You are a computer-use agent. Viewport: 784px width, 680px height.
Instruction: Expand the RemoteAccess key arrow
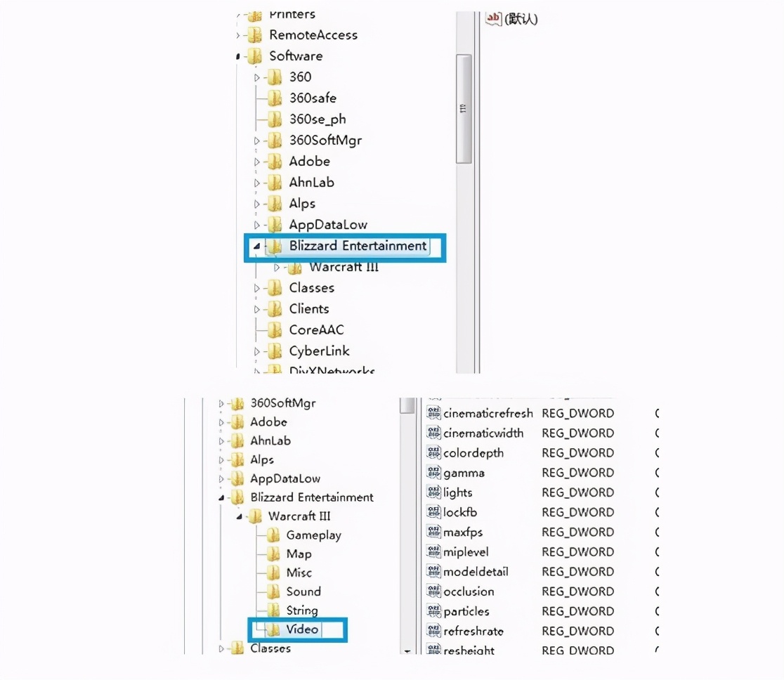tap(238, 35)
